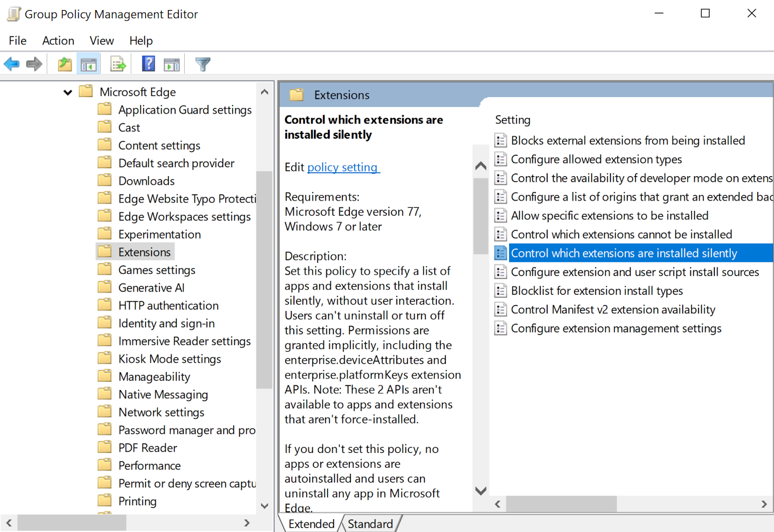The image size is (774, 532).
Task: Open the Action menu
Action: click(x=58, y=41)
